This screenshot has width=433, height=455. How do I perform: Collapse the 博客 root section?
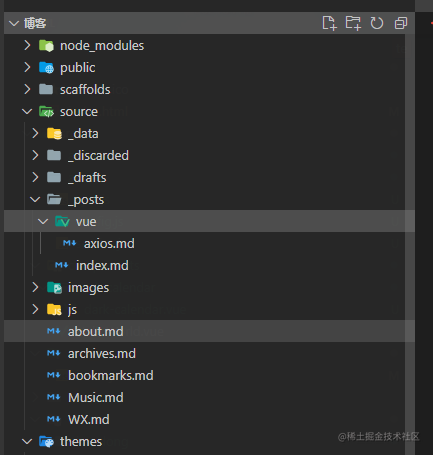(x=14, y=23)
